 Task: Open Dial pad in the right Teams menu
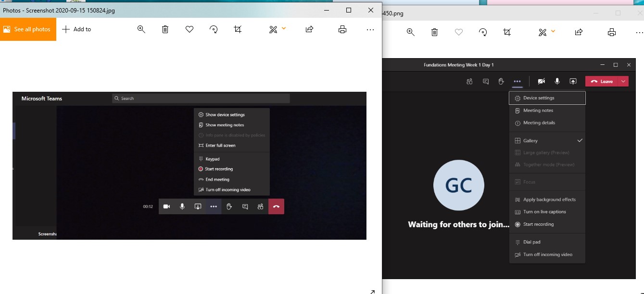click(x=547, y=242)
